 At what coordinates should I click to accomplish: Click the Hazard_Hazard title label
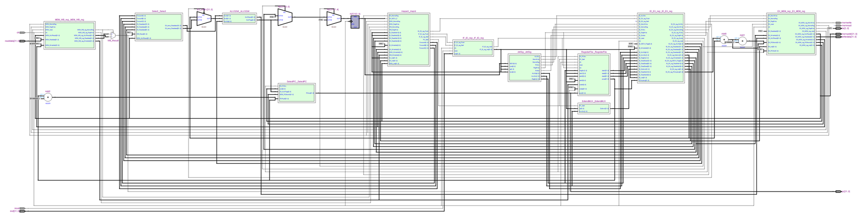pyautogui.click(x=408, y=11)
